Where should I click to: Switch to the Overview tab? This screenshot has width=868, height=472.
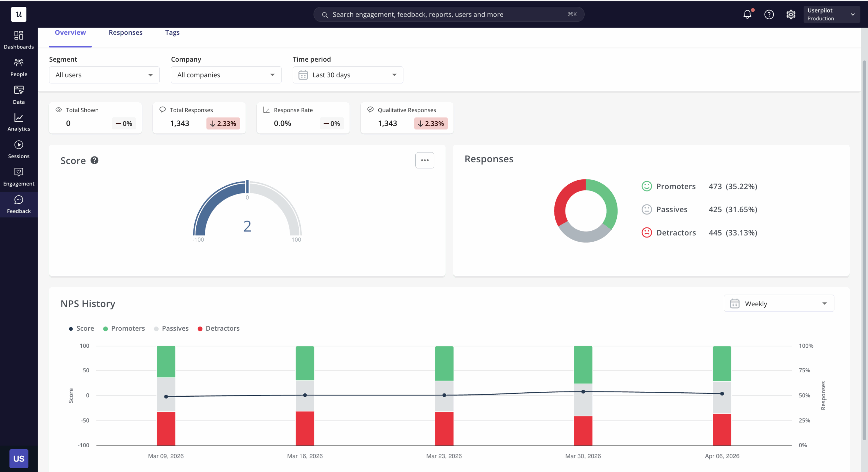(70, 33)
